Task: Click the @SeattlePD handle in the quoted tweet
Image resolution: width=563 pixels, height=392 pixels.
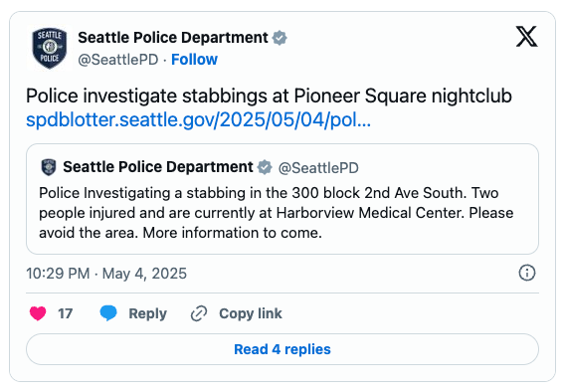Action: coord(318,168)
